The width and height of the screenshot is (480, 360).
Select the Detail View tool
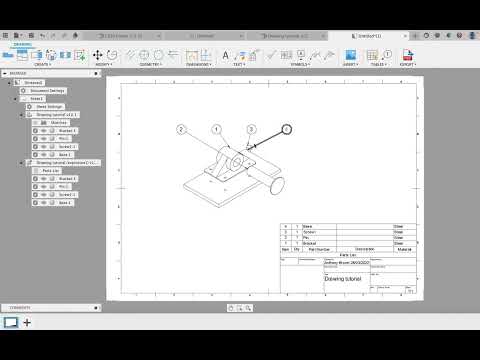(51, 55)
